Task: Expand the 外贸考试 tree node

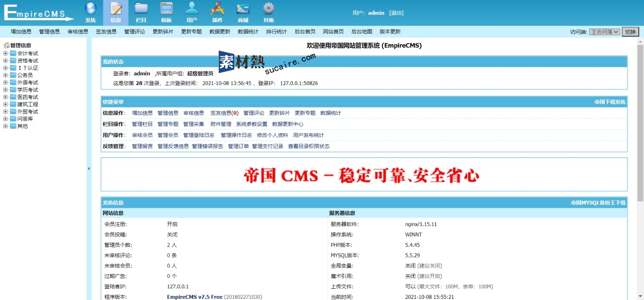Action: [x=6, y=112]
